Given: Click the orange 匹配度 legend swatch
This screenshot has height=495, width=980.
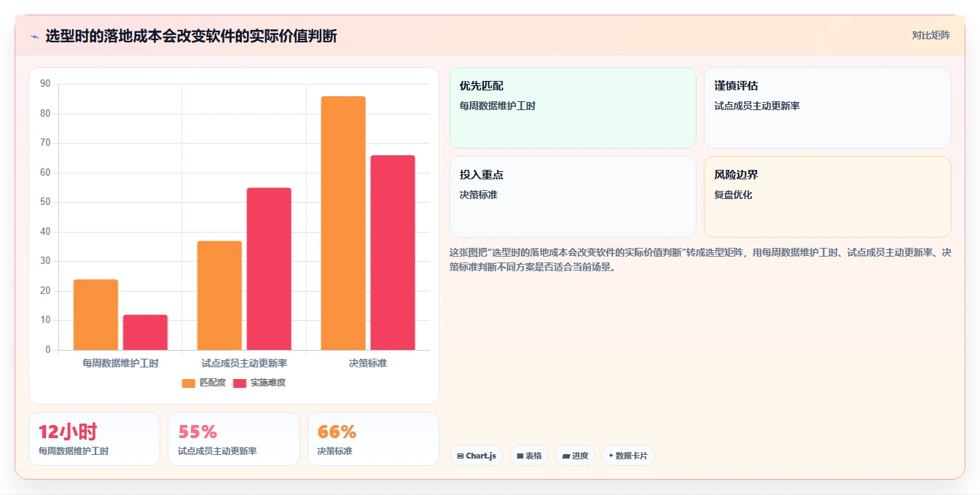Looking at the screenshot, I should [x=189, y=383].
